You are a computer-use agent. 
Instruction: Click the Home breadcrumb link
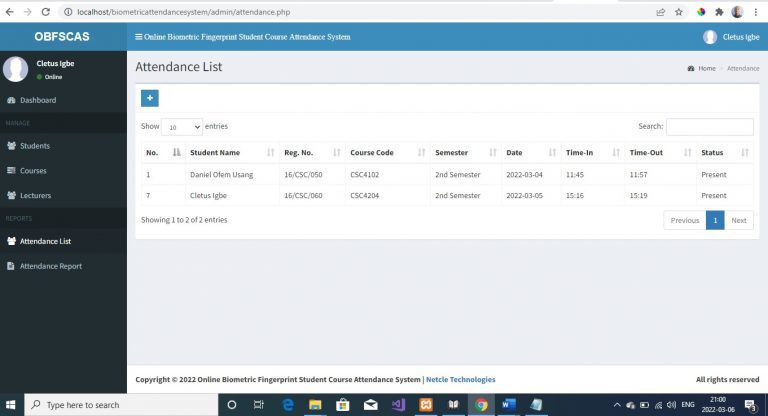pos(702,68)
